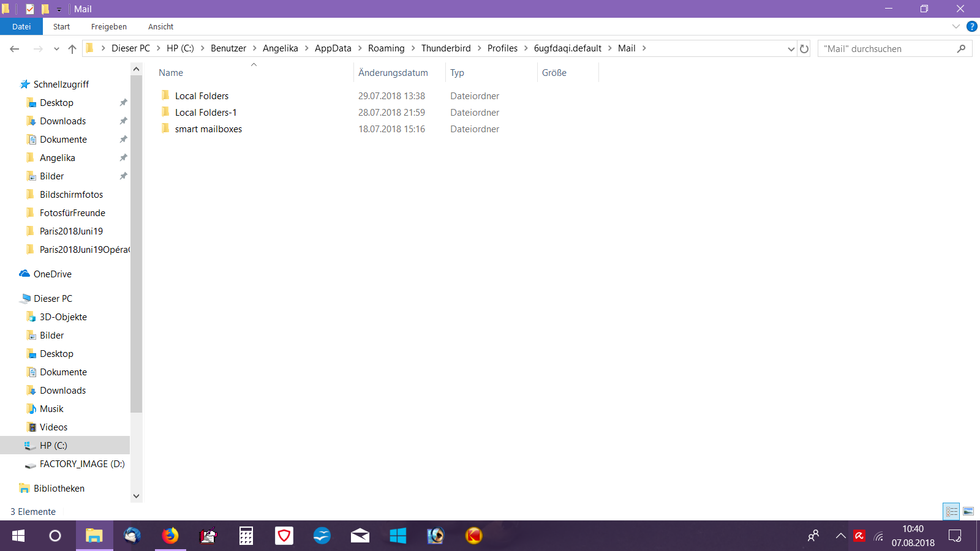
Task: Expand the ribbon with the chevron
Action: (956, 26)
